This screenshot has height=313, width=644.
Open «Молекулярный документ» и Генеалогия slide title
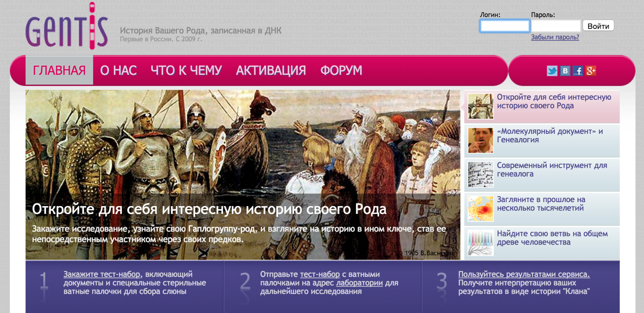(550, 136)
